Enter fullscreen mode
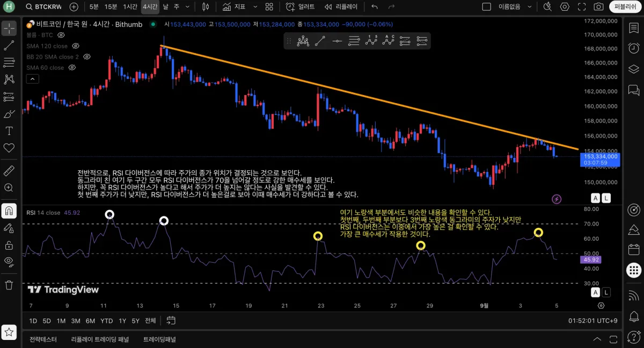Screen dimensions: 644x348 pyautogui.click(x=582, y=7)
